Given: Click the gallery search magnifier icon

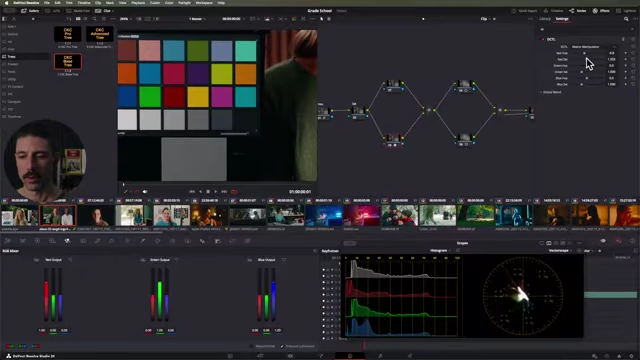Looking at the screenshot, I should coord(94,19).
